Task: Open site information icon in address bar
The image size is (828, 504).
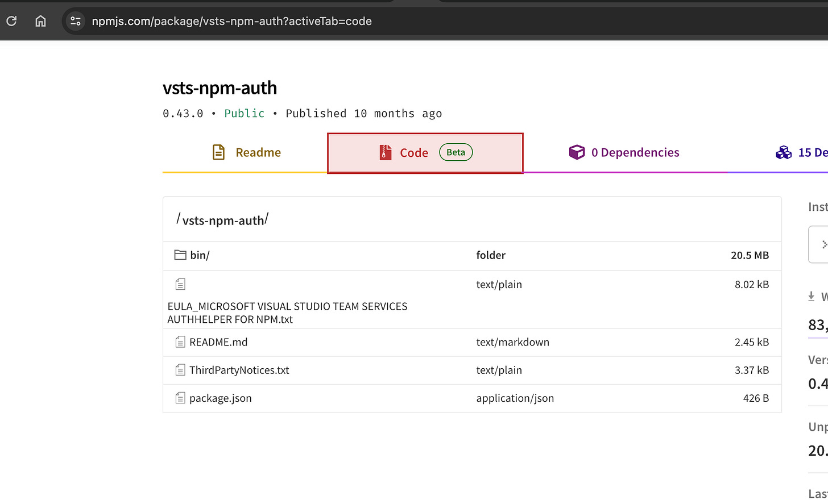Action: (74, 21)
